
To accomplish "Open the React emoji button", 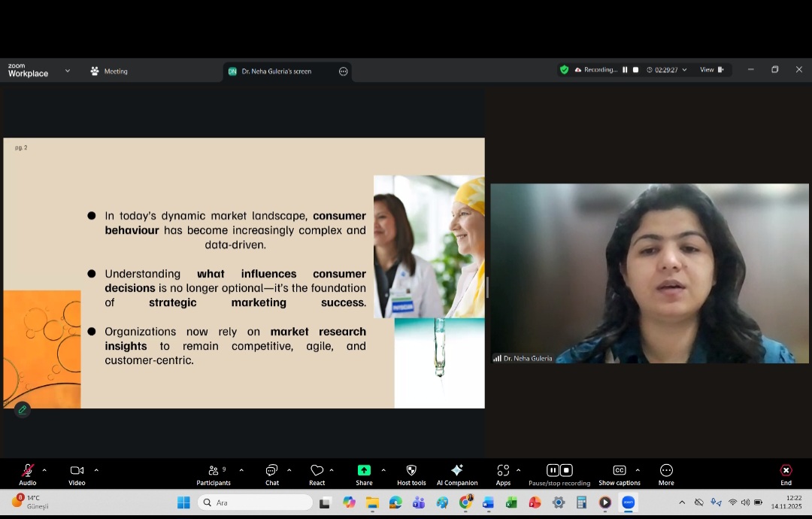I will point(317,474).
